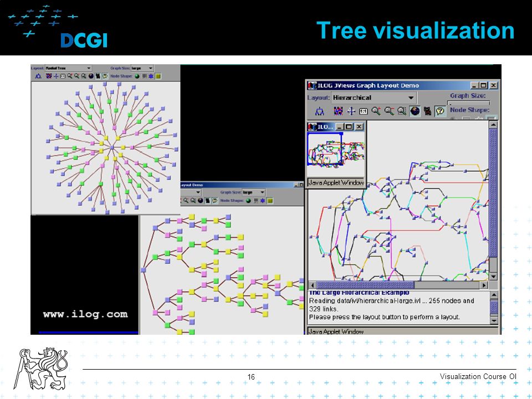
Task: Select zoom-to-area magnifier in middle Layout Demo window
Action: [x=193, y=201]
